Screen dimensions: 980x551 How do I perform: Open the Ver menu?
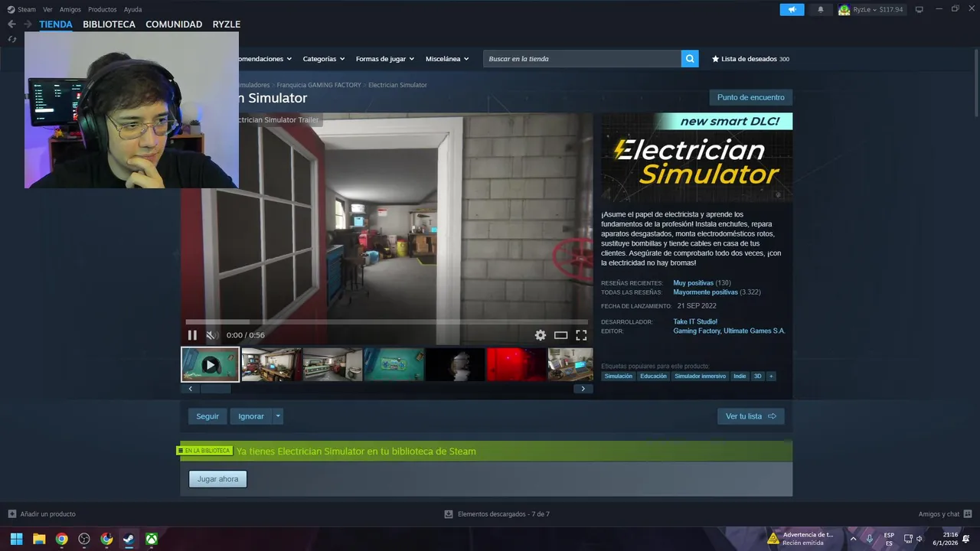[x=47, y=9]
